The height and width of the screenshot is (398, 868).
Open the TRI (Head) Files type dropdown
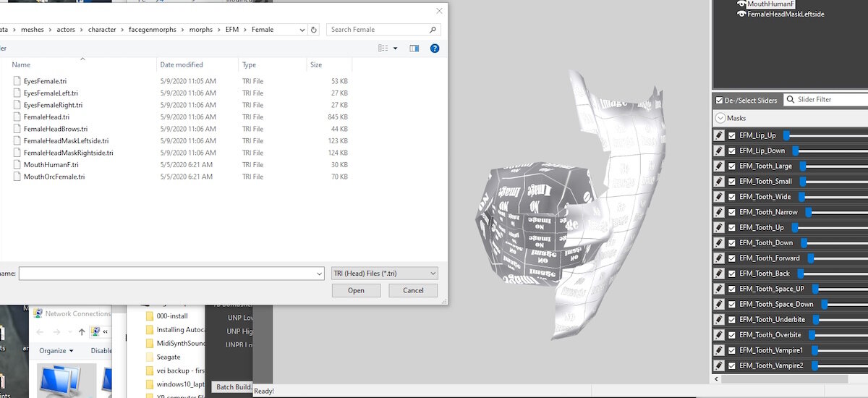pyautogui.click(x=384, y=274)
